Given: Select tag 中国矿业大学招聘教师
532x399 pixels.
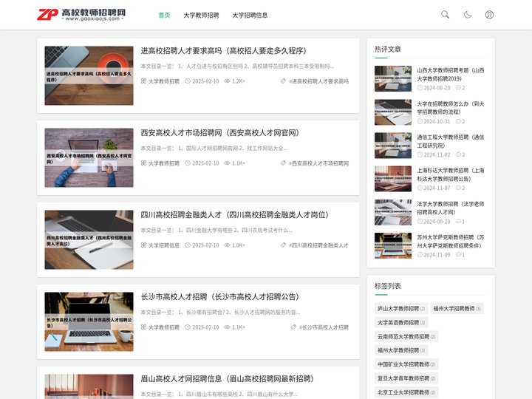Looking at the screenshot, I should tap(406, 364).
